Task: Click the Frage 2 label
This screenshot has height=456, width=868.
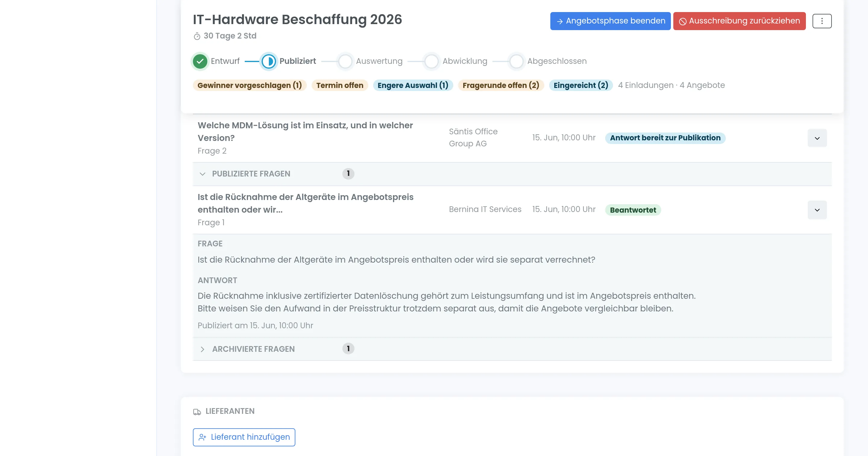Action: (x=212, y=151)
